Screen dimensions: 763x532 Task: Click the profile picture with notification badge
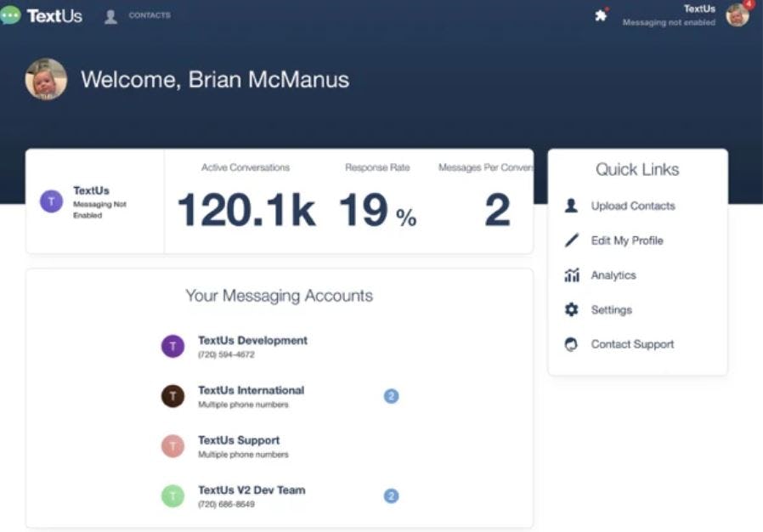[x=738, y=15]
